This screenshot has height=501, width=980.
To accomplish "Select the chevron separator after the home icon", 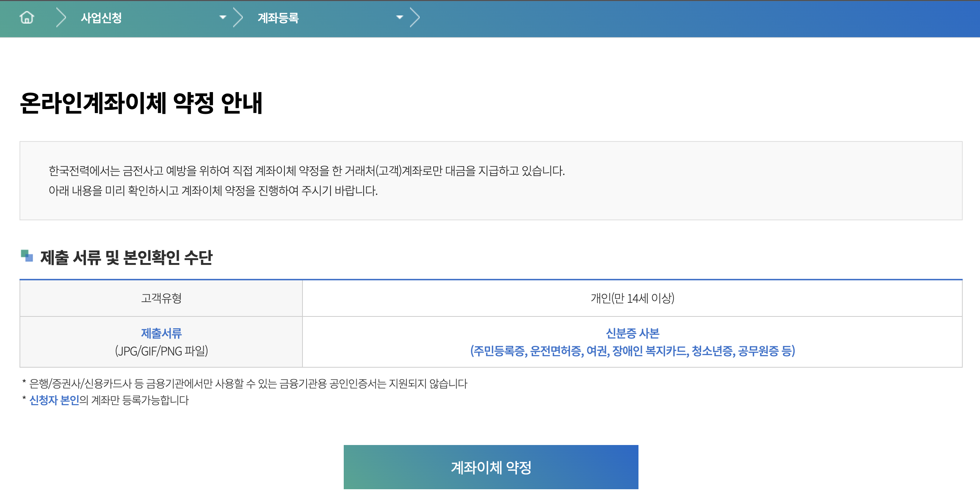I will (60, 17).
